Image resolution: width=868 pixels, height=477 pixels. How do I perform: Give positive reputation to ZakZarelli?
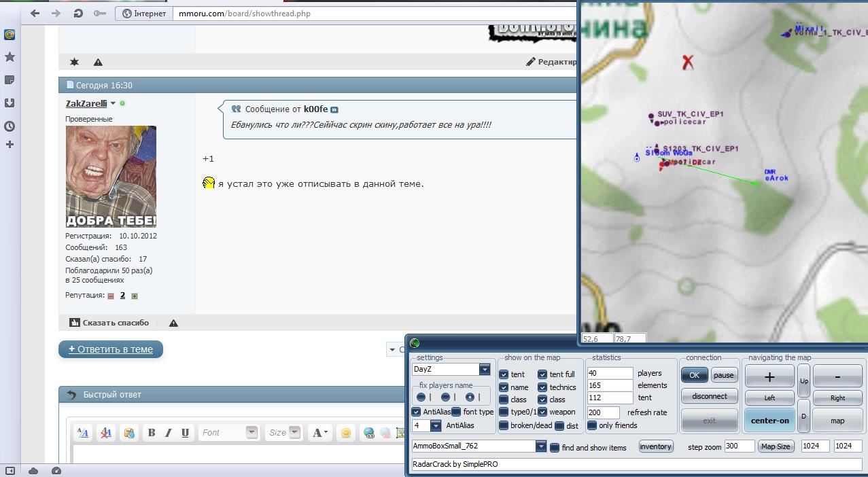pyautogui.click(x=135, y=296)
